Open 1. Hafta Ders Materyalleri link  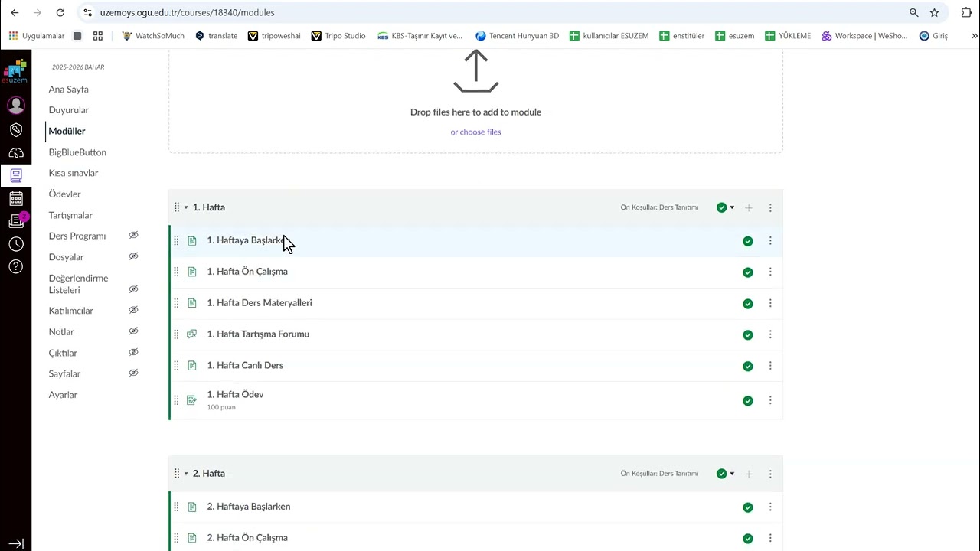tap(260, 303)
